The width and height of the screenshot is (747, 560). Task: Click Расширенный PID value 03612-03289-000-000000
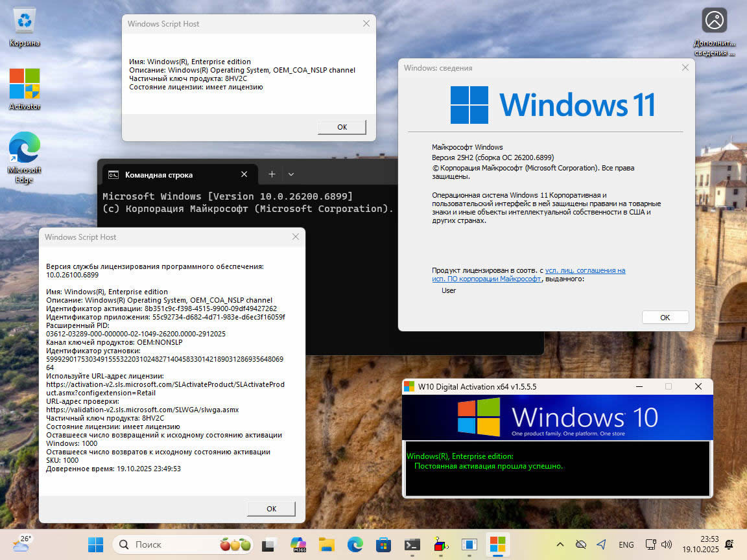tap(136, 334)
